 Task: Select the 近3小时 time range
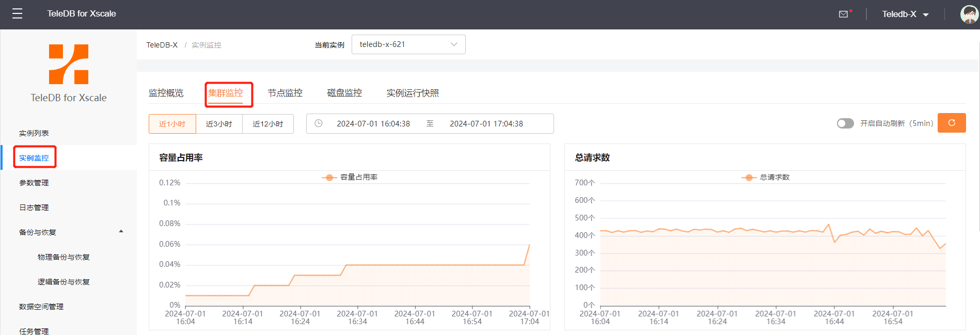[219, 124]
